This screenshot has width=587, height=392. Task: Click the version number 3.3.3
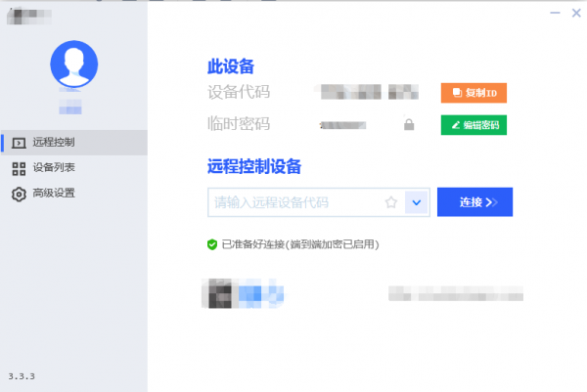click(22, 376)
